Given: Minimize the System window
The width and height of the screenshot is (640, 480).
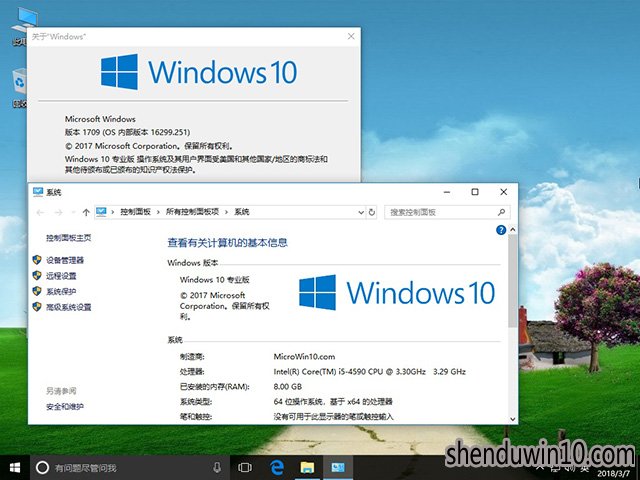Looking at the screenshot, I should click(447, 192).
